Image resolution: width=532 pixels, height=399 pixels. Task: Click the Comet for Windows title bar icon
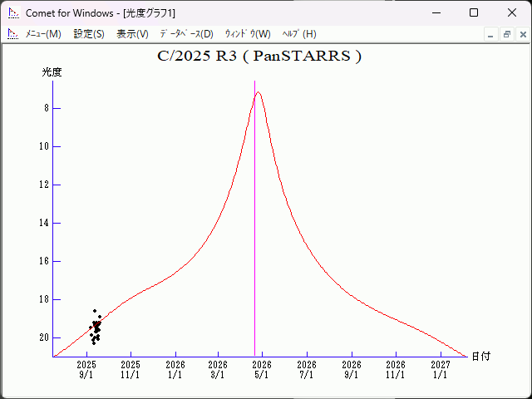point(12,13)
